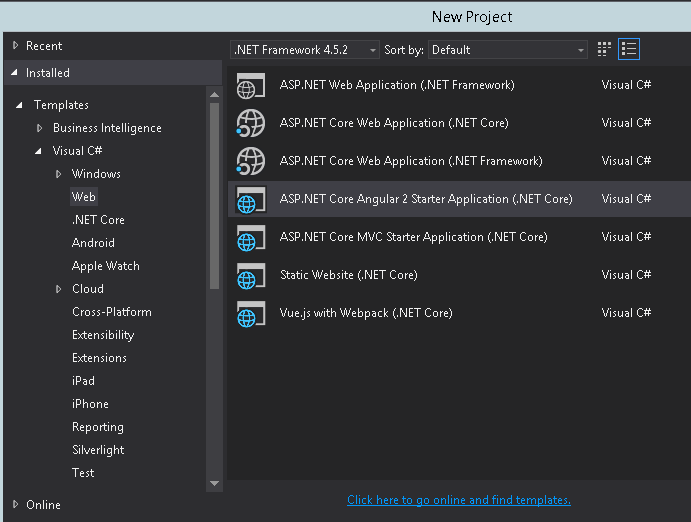691x522 pixels.
Task: Expand the Cloud node arrow
Action: (59, 289)
